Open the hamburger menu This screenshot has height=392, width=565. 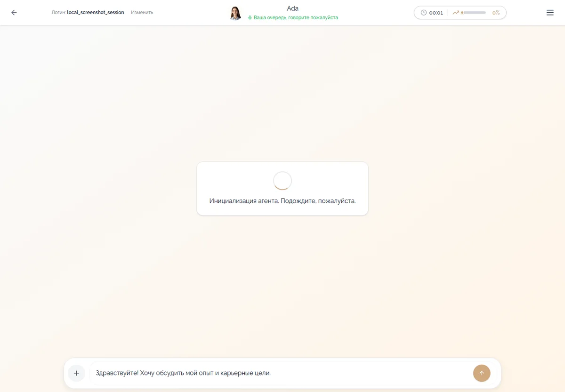(x=550, y=13)
